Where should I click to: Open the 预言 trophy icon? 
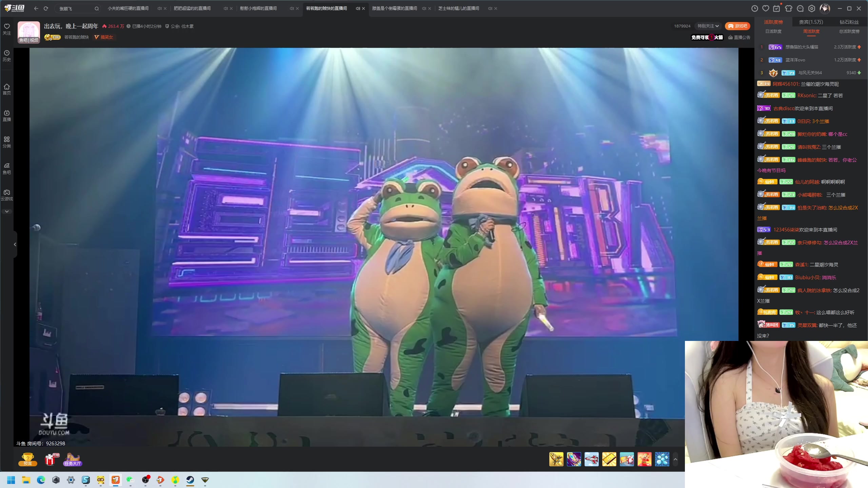click(x=28, y=459)
